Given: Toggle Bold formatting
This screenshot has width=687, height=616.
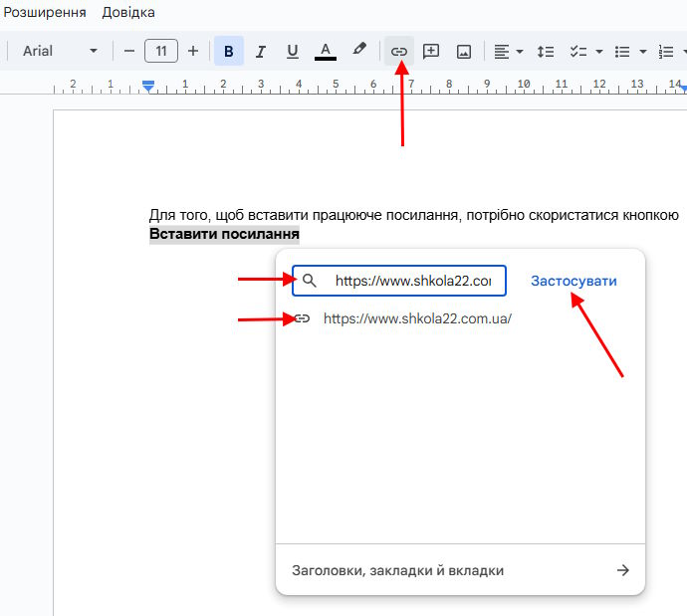Looking at the screenshot, I should click(x=229, y=51).
